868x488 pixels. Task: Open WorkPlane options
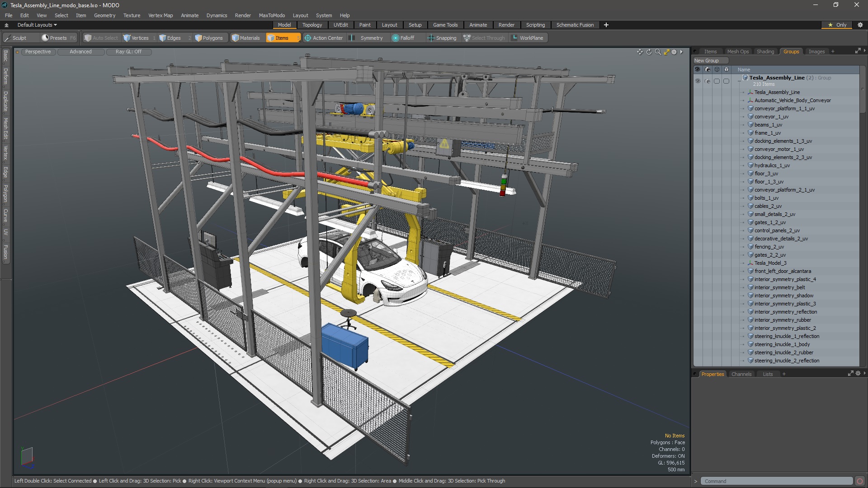[528, 38]
